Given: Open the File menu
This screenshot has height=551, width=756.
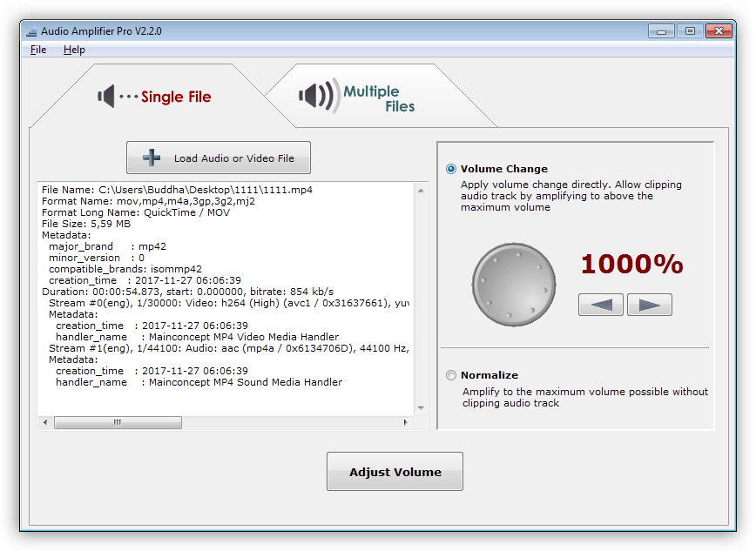Looking at the screenshot, I should pyautogui.click(x=38, y=50).
